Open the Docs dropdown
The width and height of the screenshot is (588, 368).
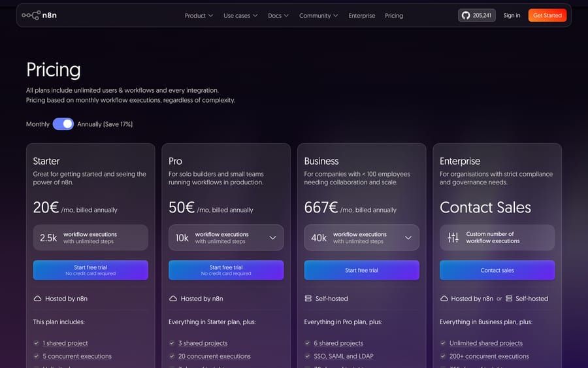pyautogui.click(x=278, y=16)
